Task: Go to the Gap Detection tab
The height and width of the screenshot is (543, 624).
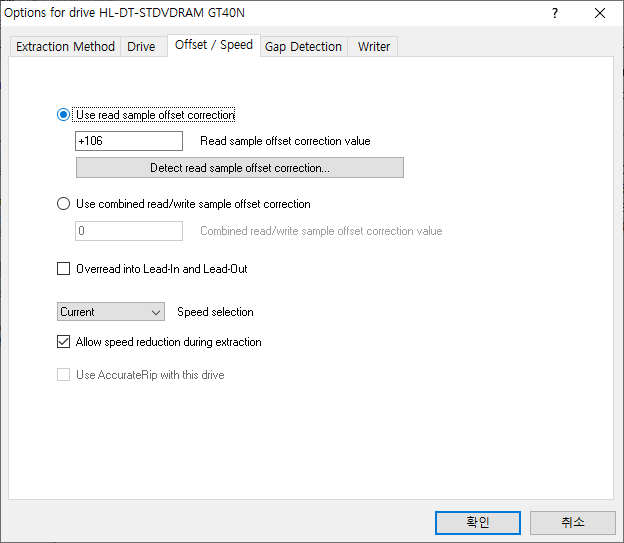Action: [303, 47]
